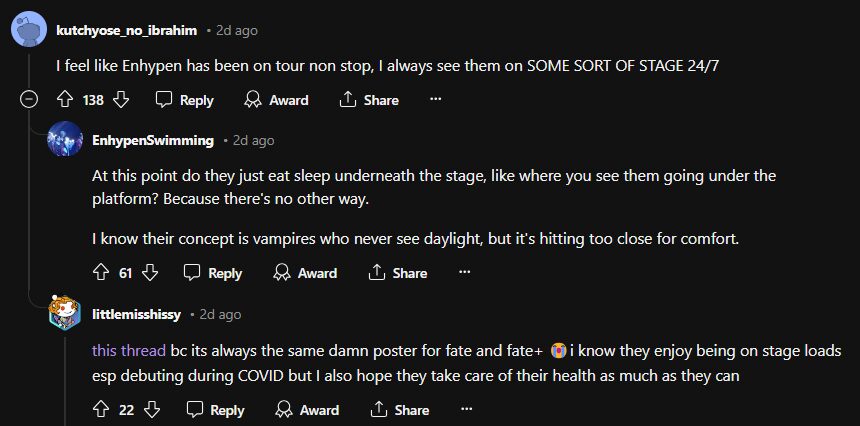Image resolution: width=860 pixels, height=426 pixels.
Task: Open the "this thread" link
Action: click(x=122, y=350)
